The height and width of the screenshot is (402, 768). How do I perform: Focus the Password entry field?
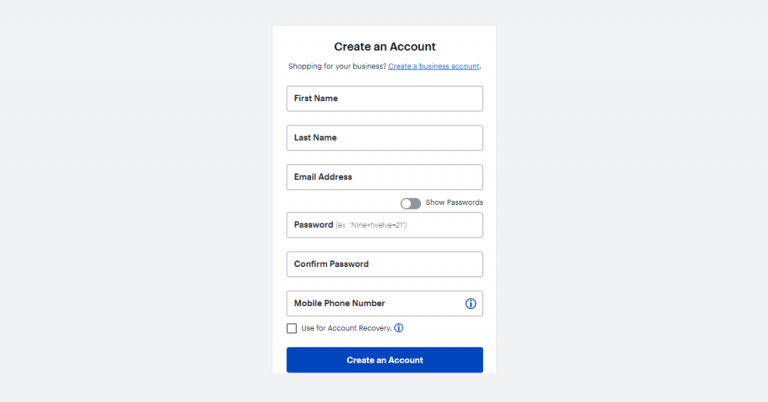click(384, 225)
